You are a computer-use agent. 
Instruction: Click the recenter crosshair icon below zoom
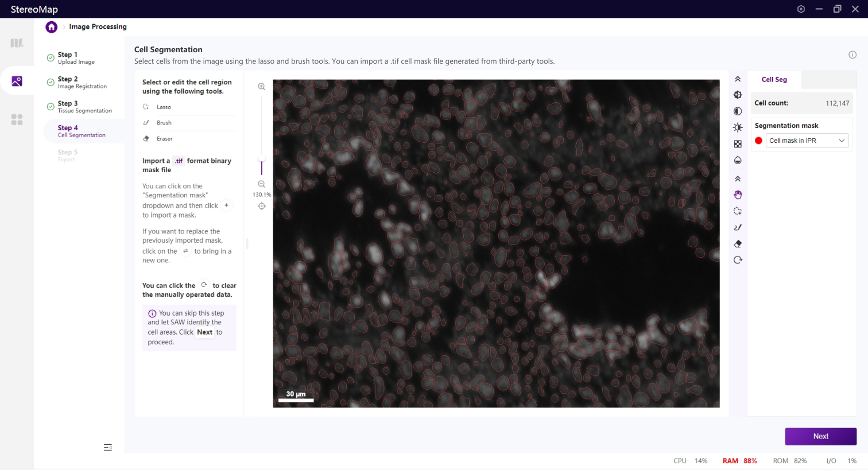pos(262,206)
